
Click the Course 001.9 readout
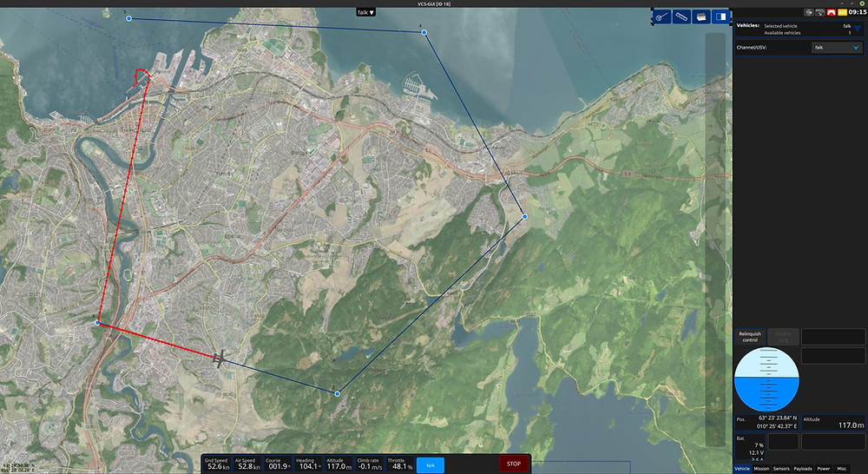pyautogui.click(x=279, y=464)
